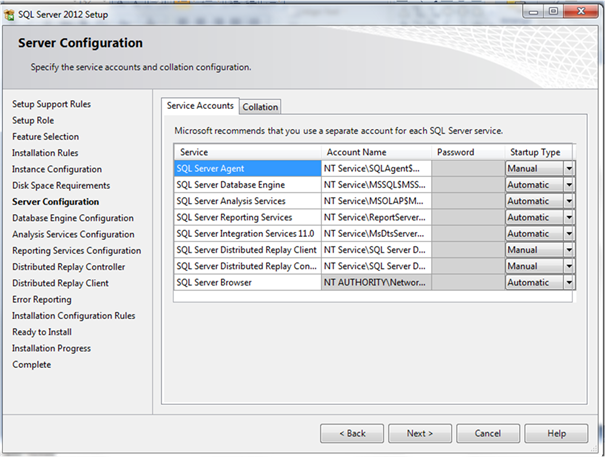This screenshot has width=605, height=457.
Task: Cancel the setup wizard
Action: [488, 433]
